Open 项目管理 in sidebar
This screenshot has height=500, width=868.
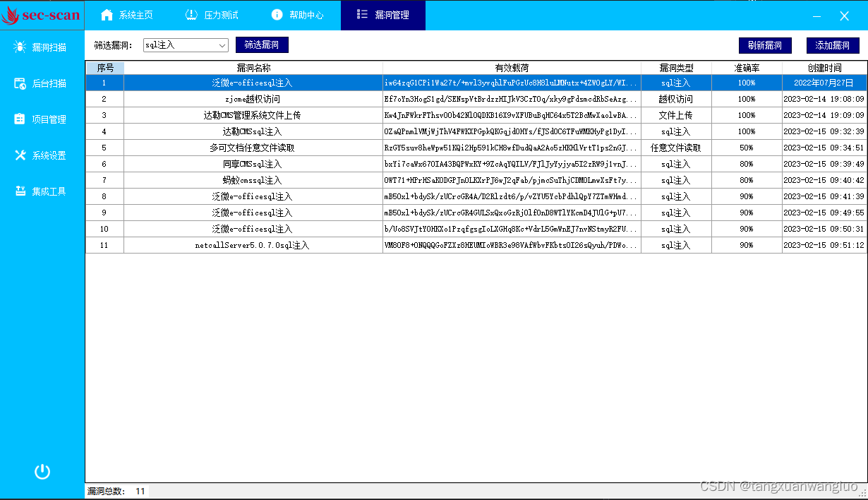pos(42,119)
